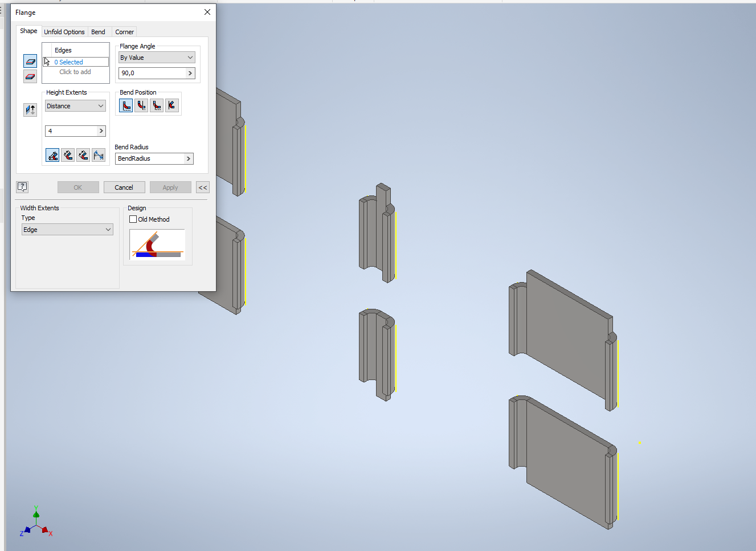756x551 pixels.
Task: Select the second Bend Position option
Action: pos(141,105)
